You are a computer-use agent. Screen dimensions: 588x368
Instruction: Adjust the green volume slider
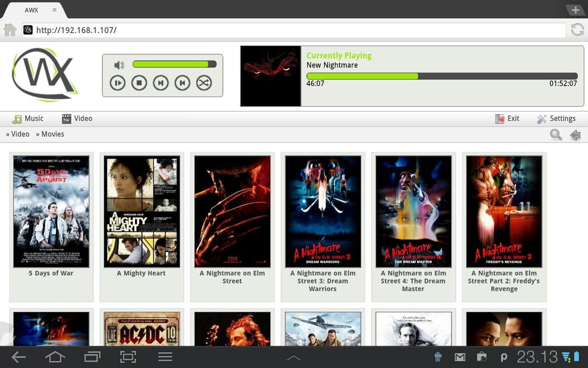175,64
